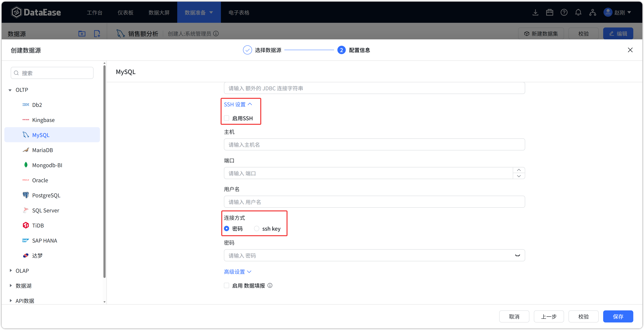Select the MariaDB seal icon
644x330 pixels.
(x=26, y=150)
